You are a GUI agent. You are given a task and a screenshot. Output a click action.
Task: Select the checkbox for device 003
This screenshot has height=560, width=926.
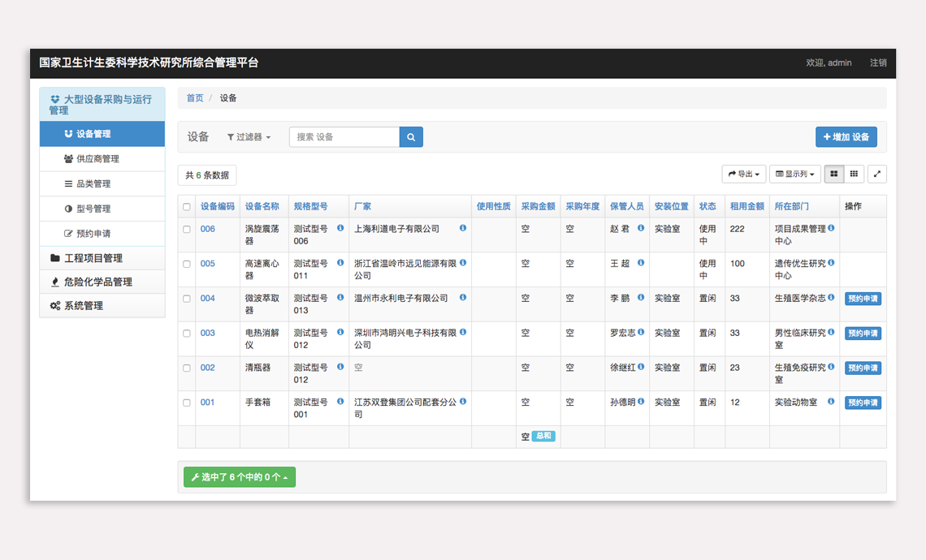pyautogui.click(x=187, y=334)
